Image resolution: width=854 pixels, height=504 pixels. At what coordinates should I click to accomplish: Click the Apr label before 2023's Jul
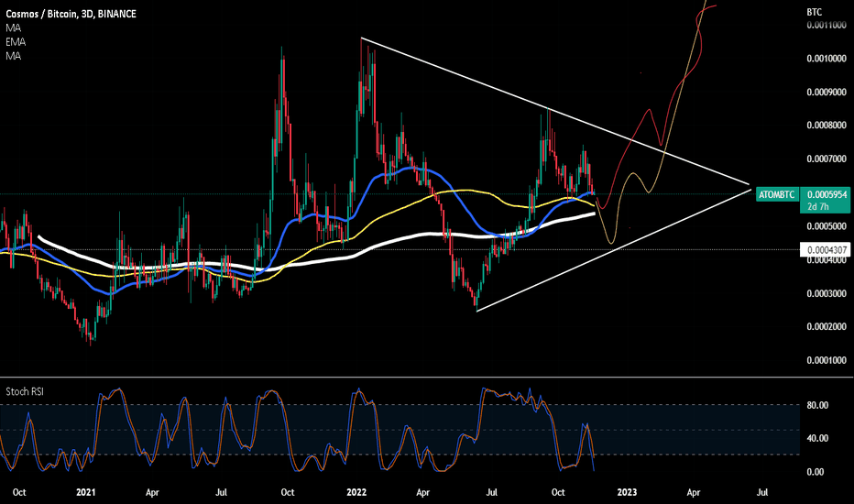694,493
